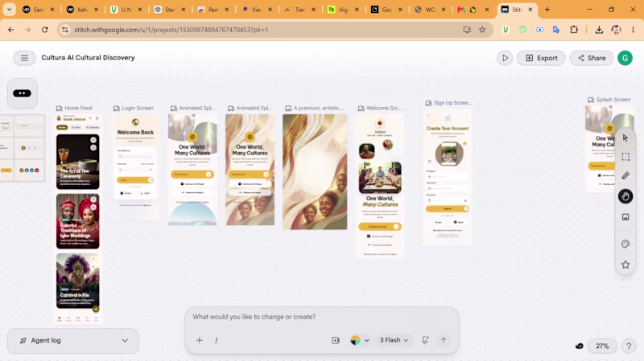Open the tab search dropdown arrow
The image size is (644, 361).
9,9
